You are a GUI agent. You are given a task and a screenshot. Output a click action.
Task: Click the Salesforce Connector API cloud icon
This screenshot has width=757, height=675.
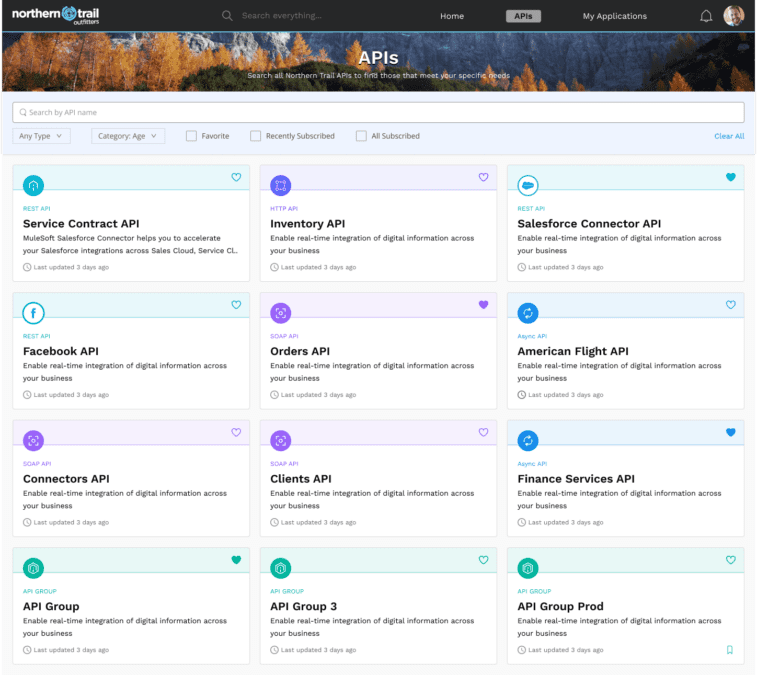click(x=528, y=185)
